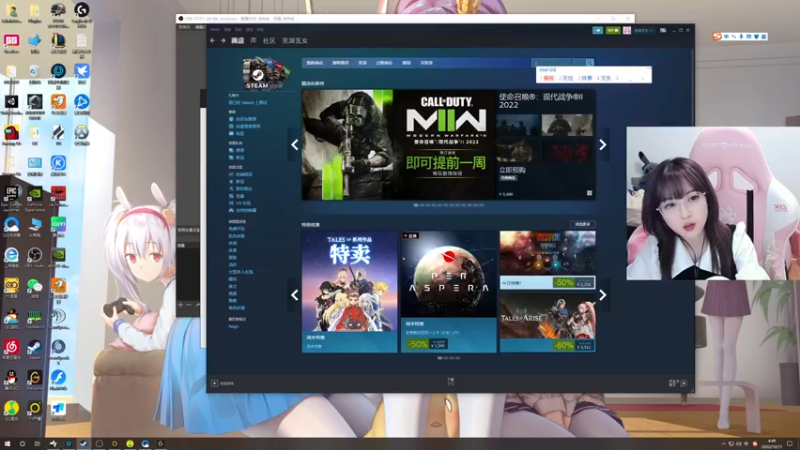800x450 pixels.
Task: Open the WeGame desktop icon
Action: click(x=35, y=380)
